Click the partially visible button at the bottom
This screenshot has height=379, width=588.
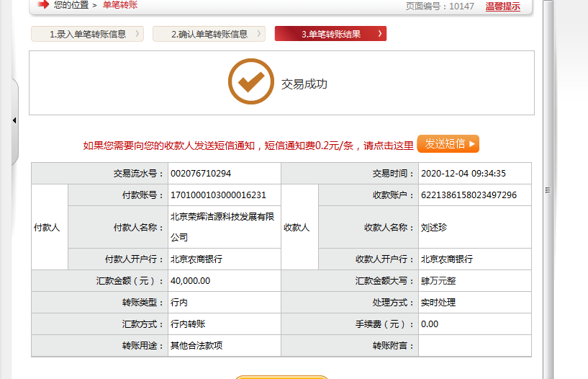click(x=281, y=376)
